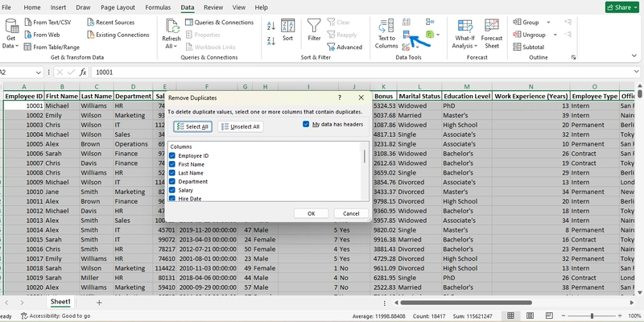Viewport: 644px width, 322px height.
Task: Confirm the dialog with OK
Action: (x=311, y=213)
